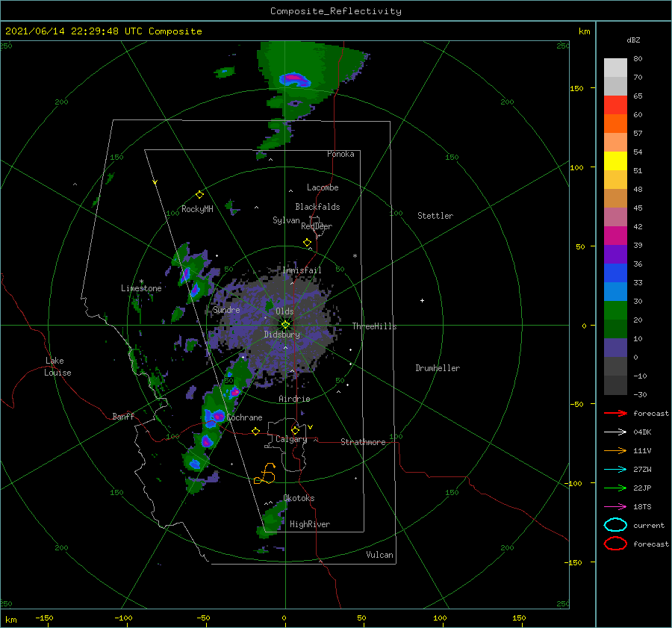The width and height of the screenshot is (672, 628).
Task: Click the ThreeHills town label
Action: pyautogui.click(x=374, y=326)
